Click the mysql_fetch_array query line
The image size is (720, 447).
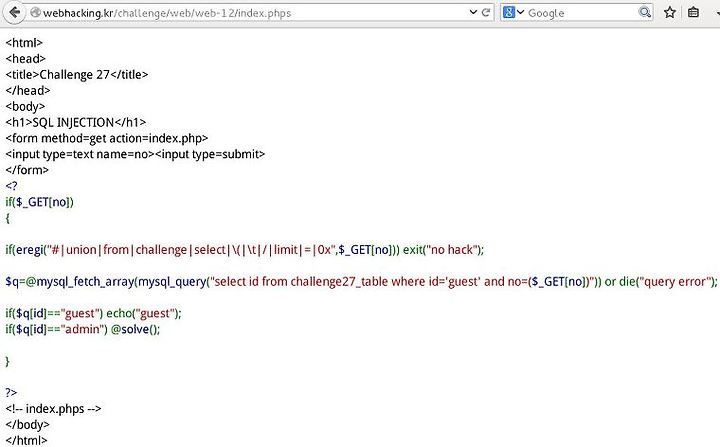coord(361,282)
